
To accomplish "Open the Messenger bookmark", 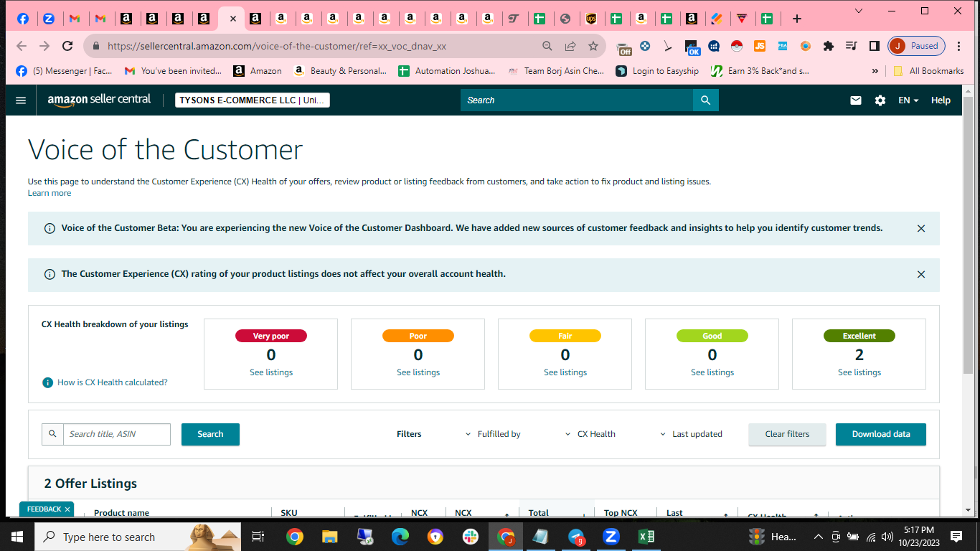I will [64, 71].
